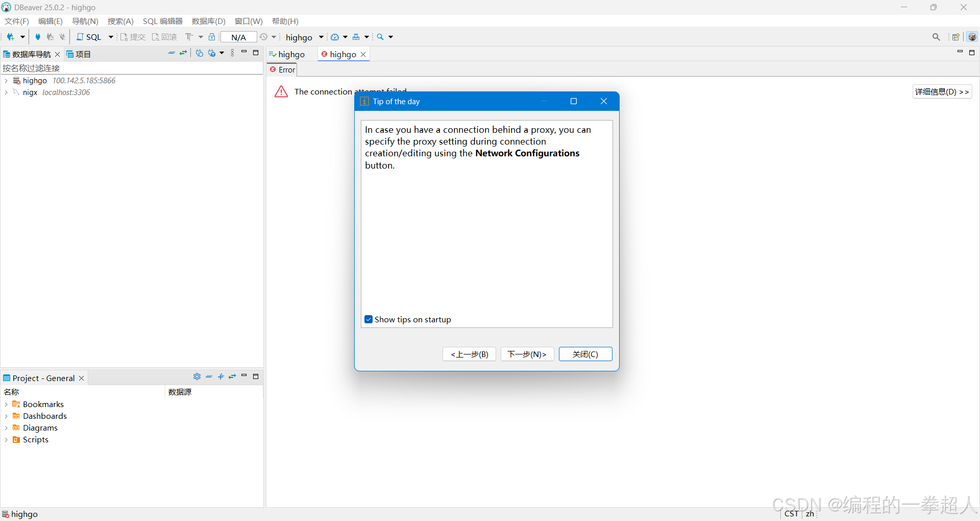Open the SQL 编辑器 menu
The image size is (980, 521).
tap(162, 21)
